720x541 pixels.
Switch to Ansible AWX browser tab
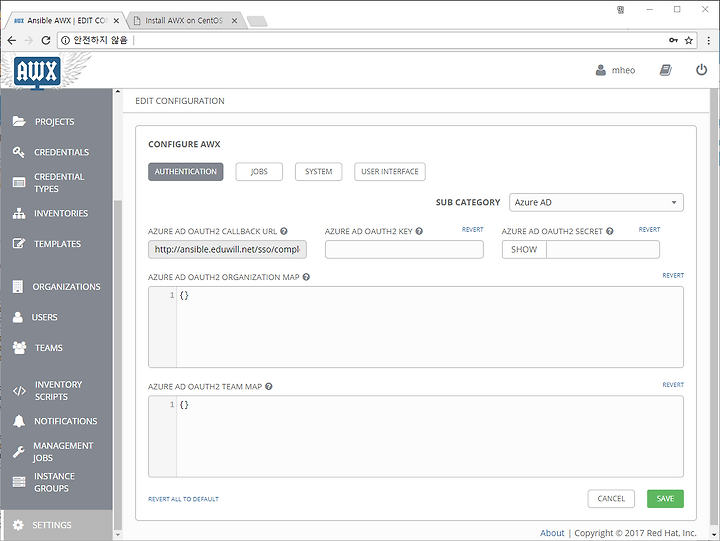[x=62, y=21]
